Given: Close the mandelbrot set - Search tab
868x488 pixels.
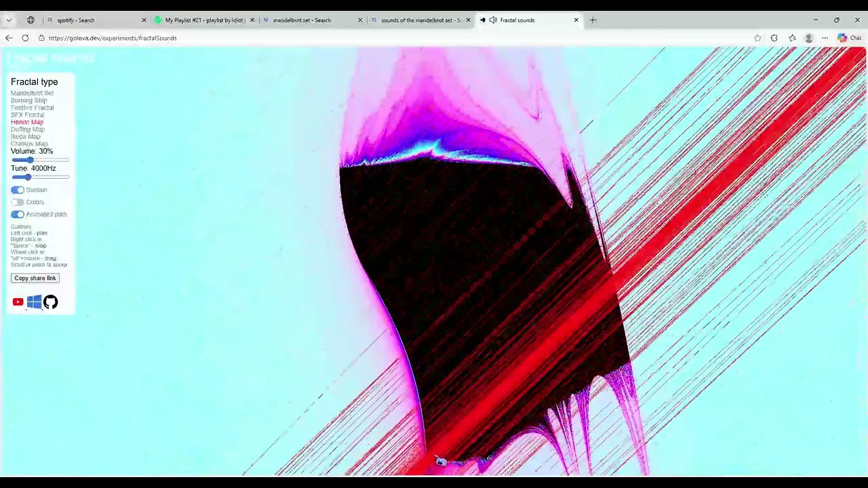Looking at the screenshot, I should (360, 20).
